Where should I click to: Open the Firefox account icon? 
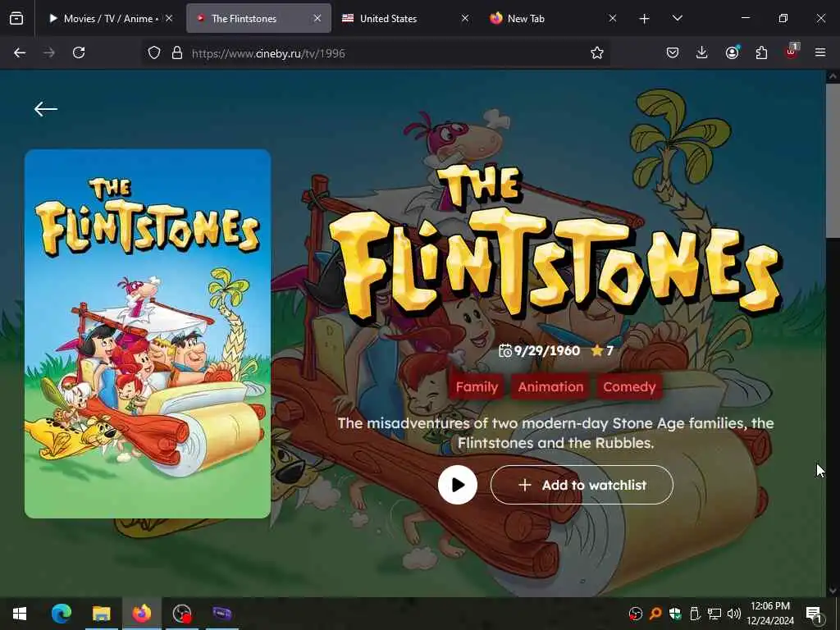pyautogui.click(x=732, y=52)
